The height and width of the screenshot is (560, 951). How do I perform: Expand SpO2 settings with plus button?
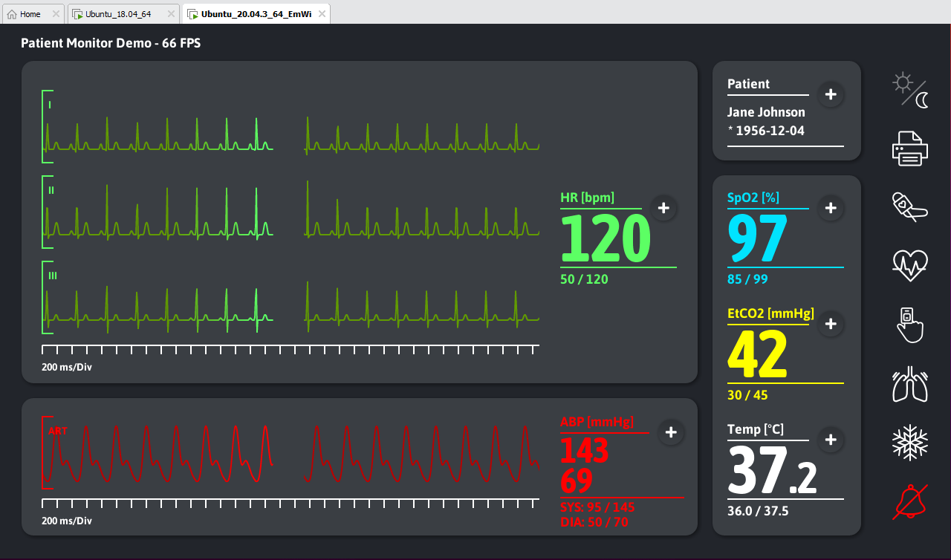831,208
